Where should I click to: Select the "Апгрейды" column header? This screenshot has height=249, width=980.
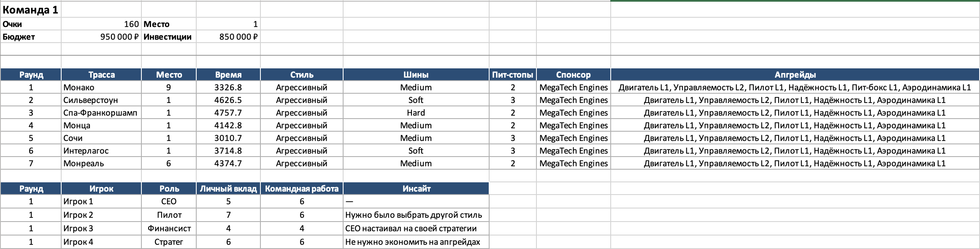pyautogui.click(x=795, y=75)
